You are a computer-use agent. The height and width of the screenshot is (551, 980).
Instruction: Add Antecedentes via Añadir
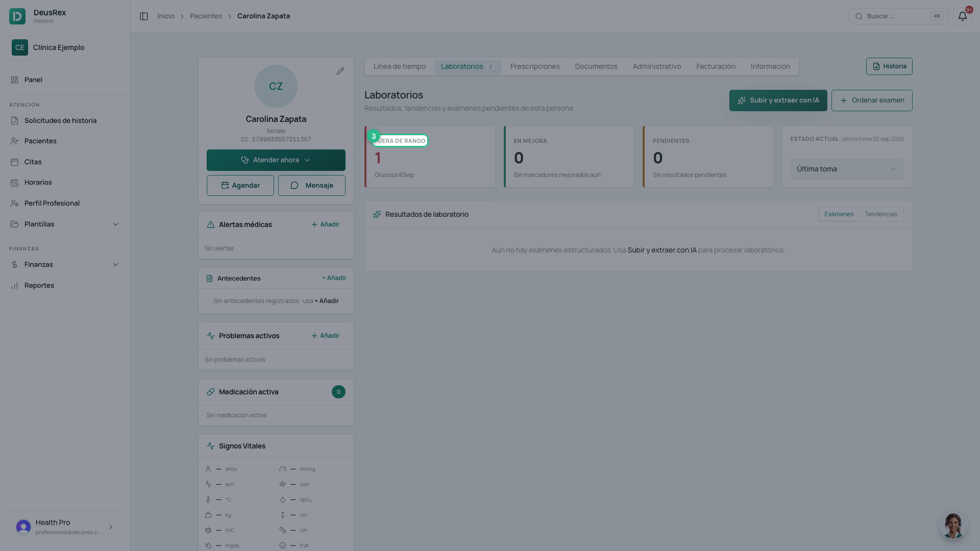tap(334, 278)
